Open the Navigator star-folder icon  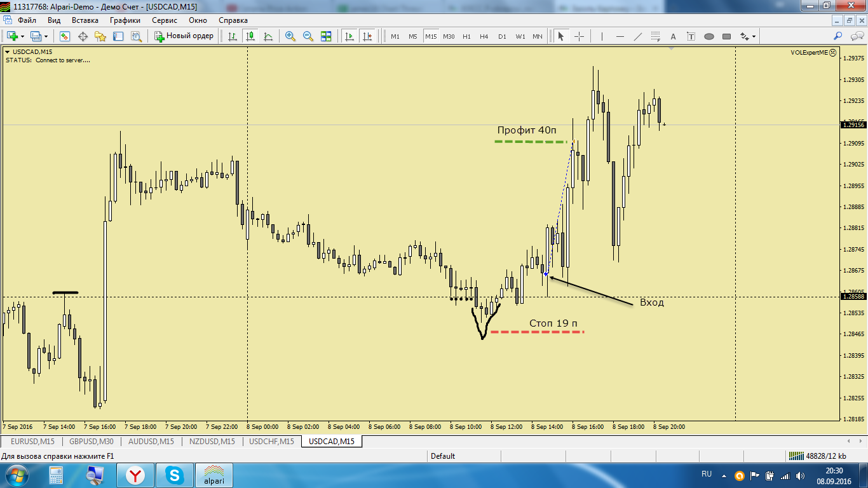point(100,36)
